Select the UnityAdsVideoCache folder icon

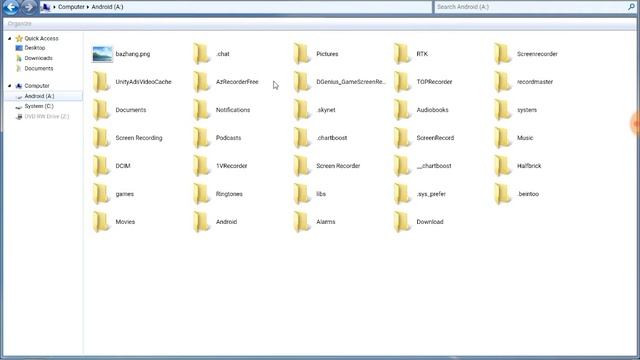point(101,82)
